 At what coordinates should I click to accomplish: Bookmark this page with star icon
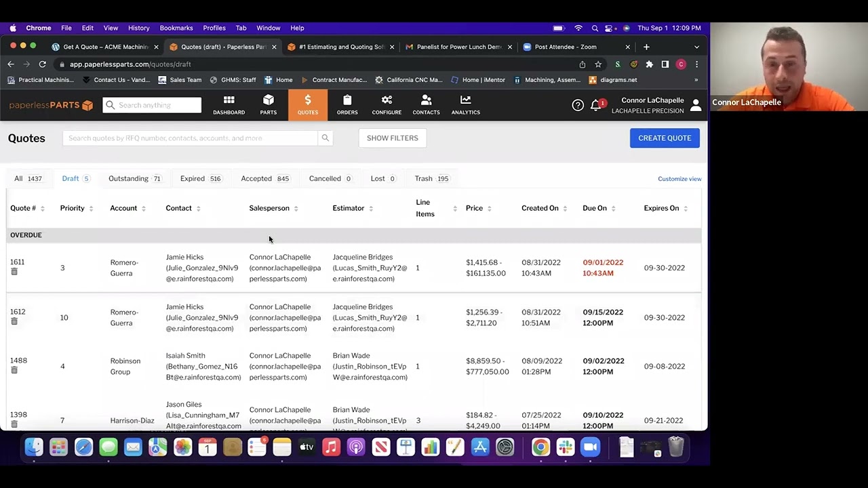(598, 64)
